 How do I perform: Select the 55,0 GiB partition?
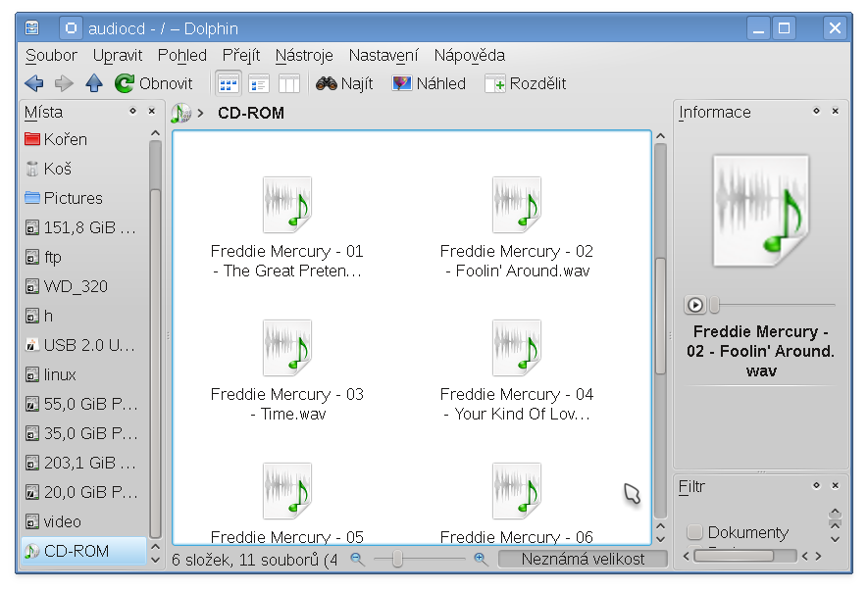(x=84, y=404)
